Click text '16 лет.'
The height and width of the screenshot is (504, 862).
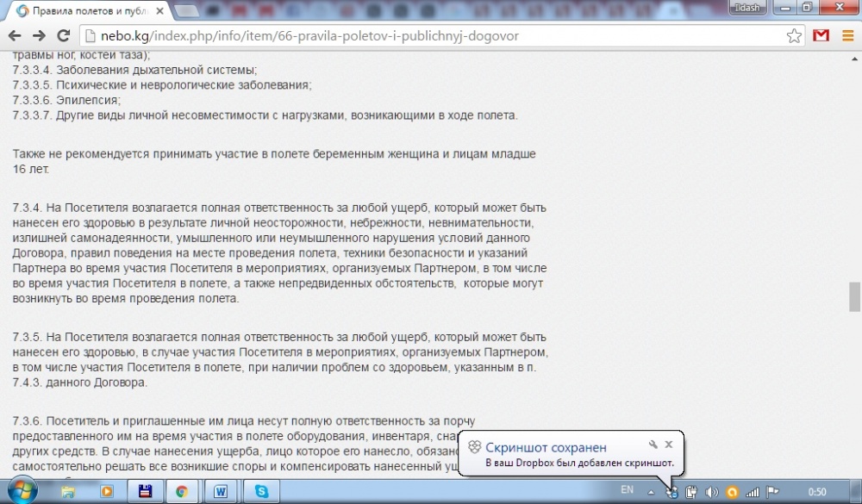[31, 169]
